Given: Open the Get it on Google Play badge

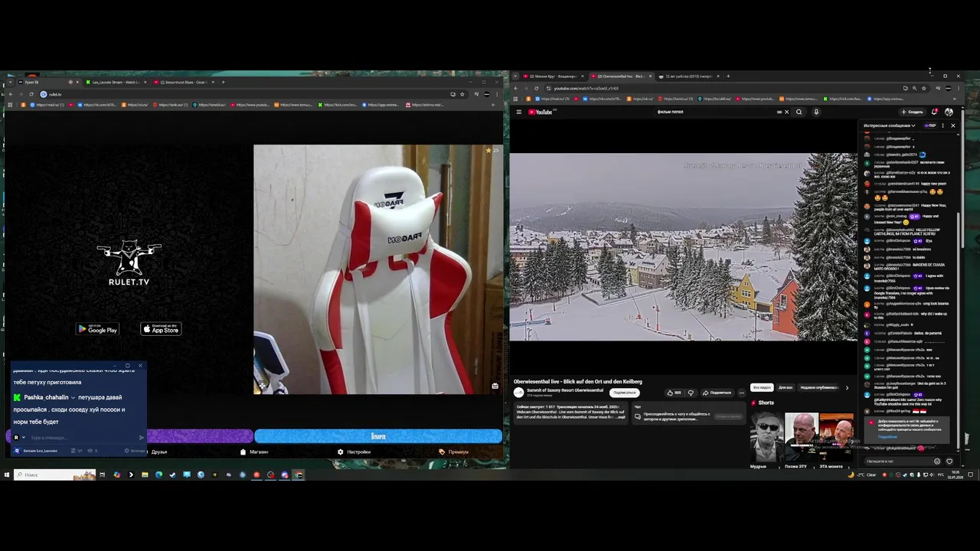Looking at the screenshot, I should point(97,329).
